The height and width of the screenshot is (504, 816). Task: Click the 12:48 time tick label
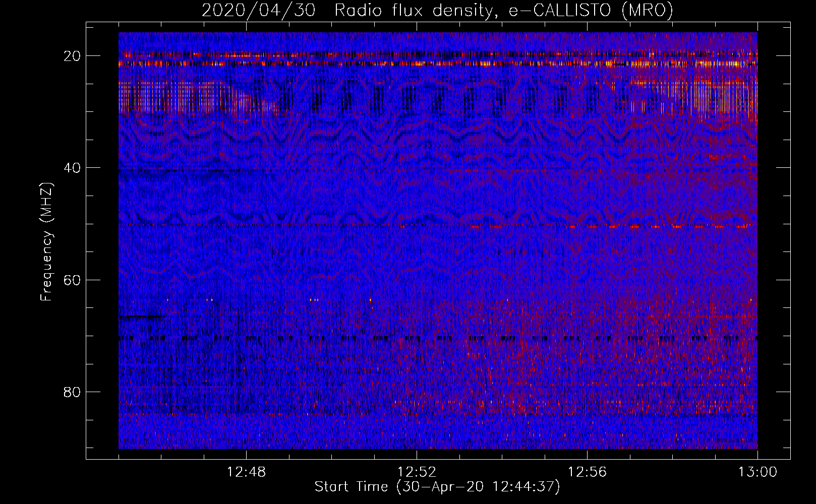[x=246, y=472]
